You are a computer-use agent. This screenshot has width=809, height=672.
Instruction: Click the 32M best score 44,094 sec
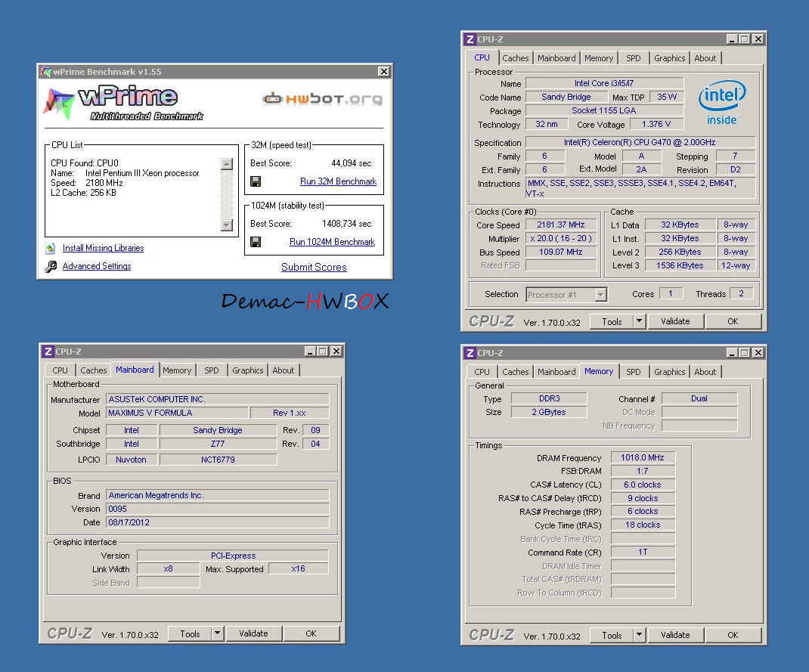pyautogui.click(x=351, y=163)
